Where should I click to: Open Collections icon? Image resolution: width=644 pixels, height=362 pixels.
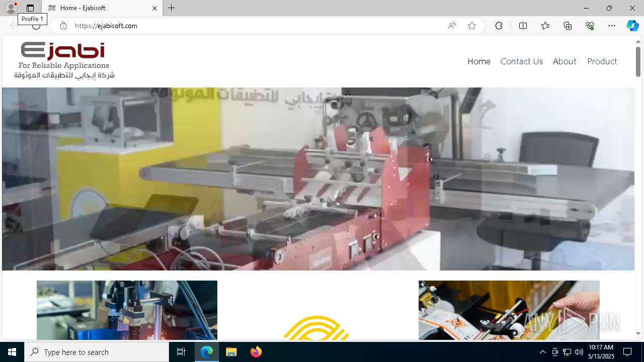pyautogui.click(x=568, y=26)
